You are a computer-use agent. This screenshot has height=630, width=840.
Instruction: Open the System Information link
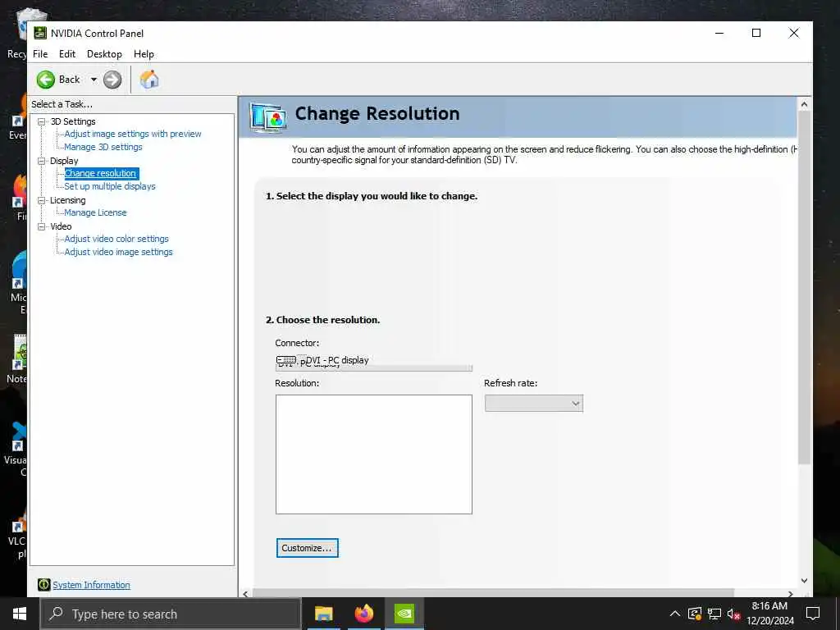pyautogui.click(x=91, y=585)
